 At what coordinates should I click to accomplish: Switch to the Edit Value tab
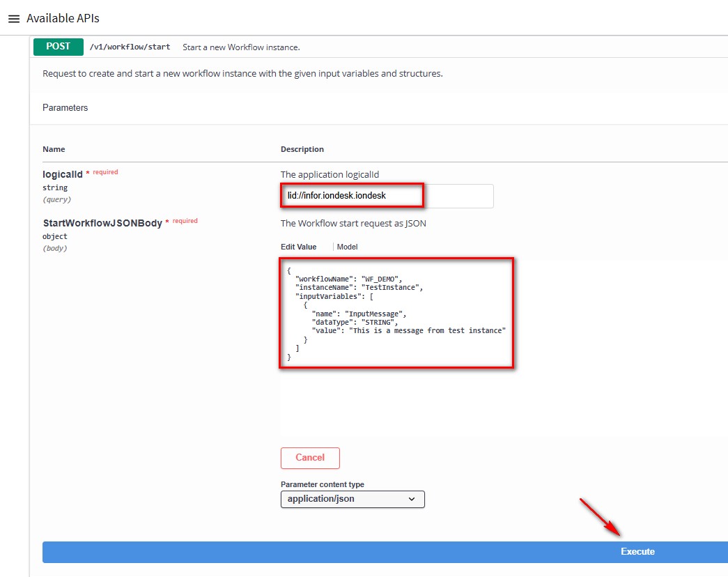tap(298, 247)
